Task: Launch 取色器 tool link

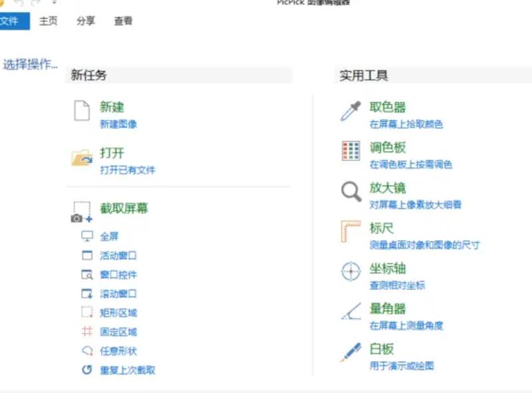Action: click(388, 107)
